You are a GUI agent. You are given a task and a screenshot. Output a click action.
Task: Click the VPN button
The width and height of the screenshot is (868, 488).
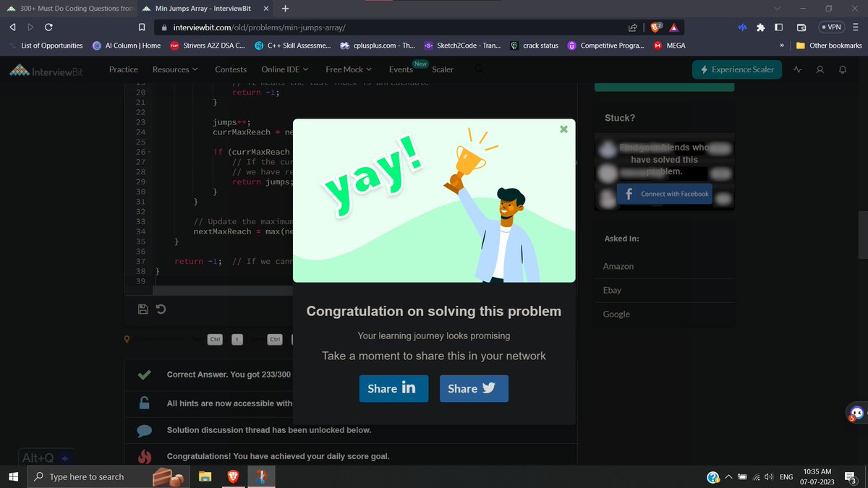(x=830, y=27)
